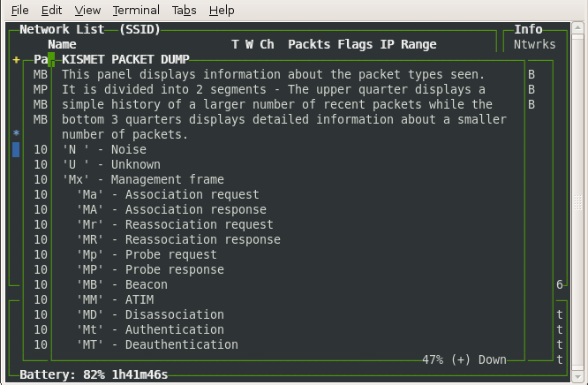The height and width of the screenshot is (385, 588).
Task: Click the Network List panel title
Action: click(x=62, y=29)
